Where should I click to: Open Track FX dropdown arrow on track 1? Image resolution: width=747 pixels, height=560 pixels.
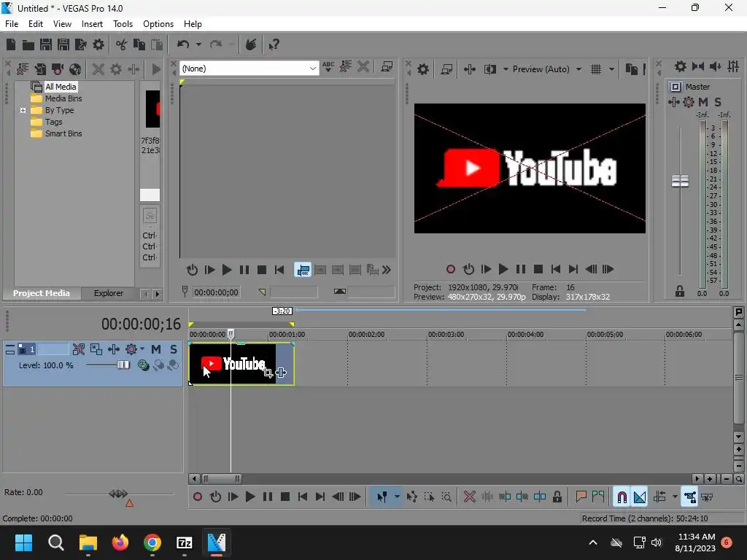[142, 349]
